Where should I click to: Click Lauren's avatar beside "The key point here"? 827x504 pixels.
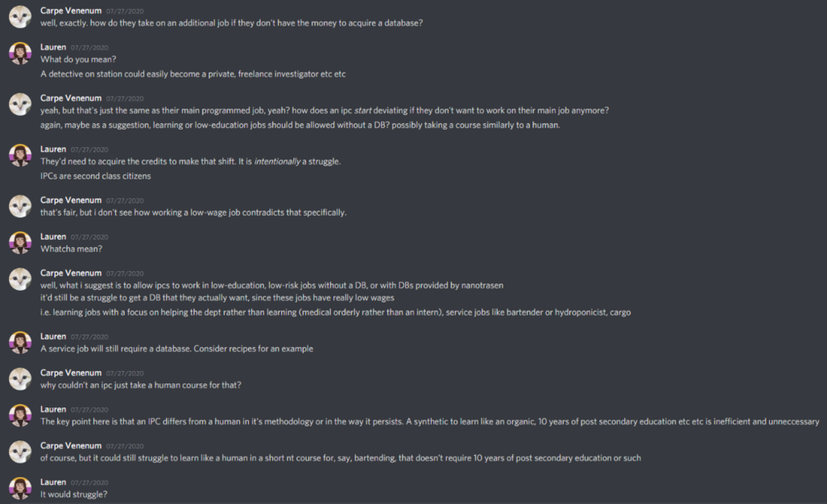click(x=21, y=416)
